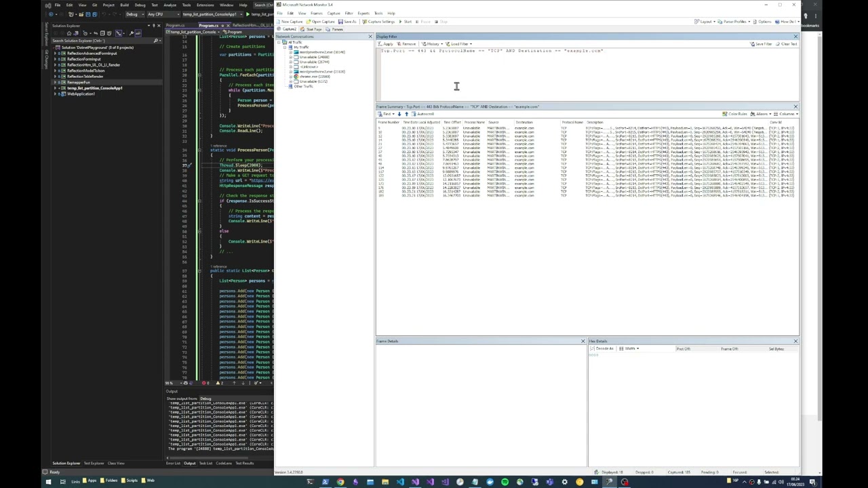Click inside the display filter text area
The width and height of the screenshot is (868, 488).
(x=587, y=75)
